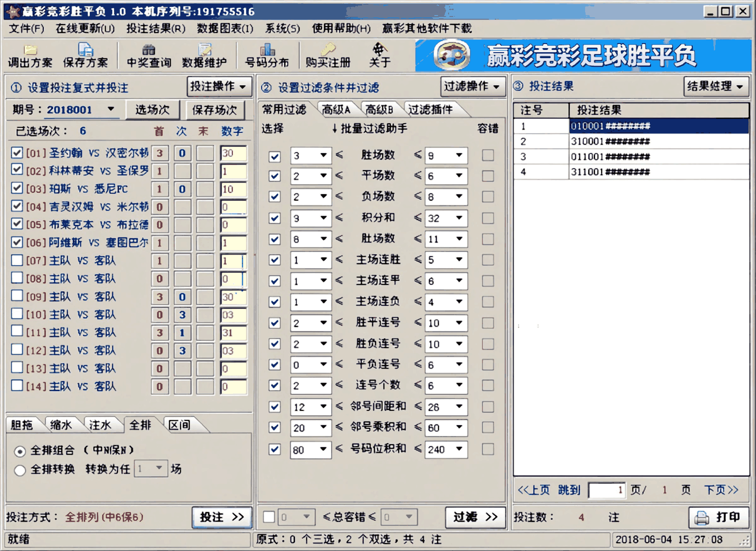Uncheck match [01] 圣约翰 VS 汉密尔顿
756x551 pixels.
tap(17, 153)
